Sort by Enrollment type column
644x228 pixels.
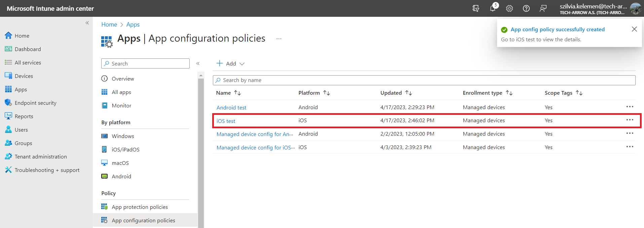pyautogui.click(x=509, y=93)
